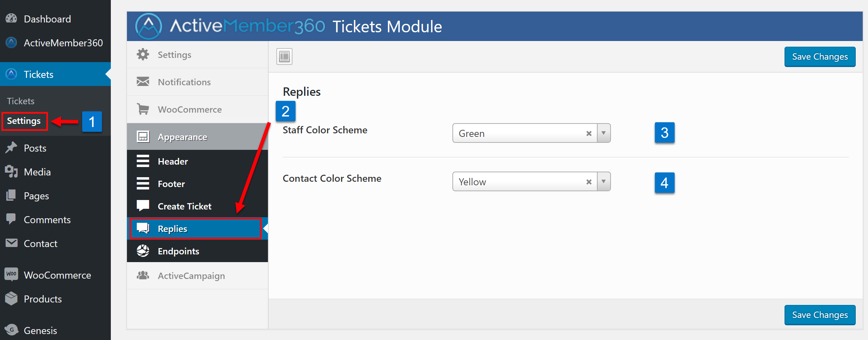Click the Endpoints globe icon

(143, 251)
